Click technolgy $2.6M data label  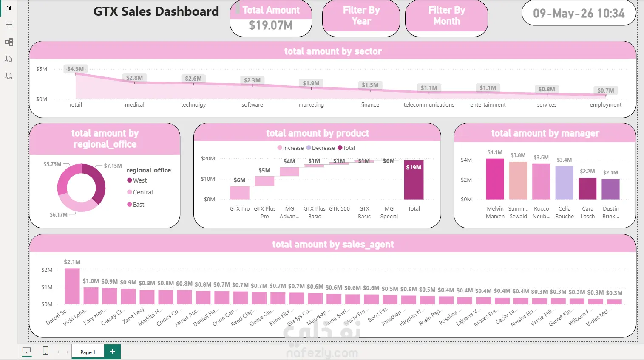(x=193, y=79)
